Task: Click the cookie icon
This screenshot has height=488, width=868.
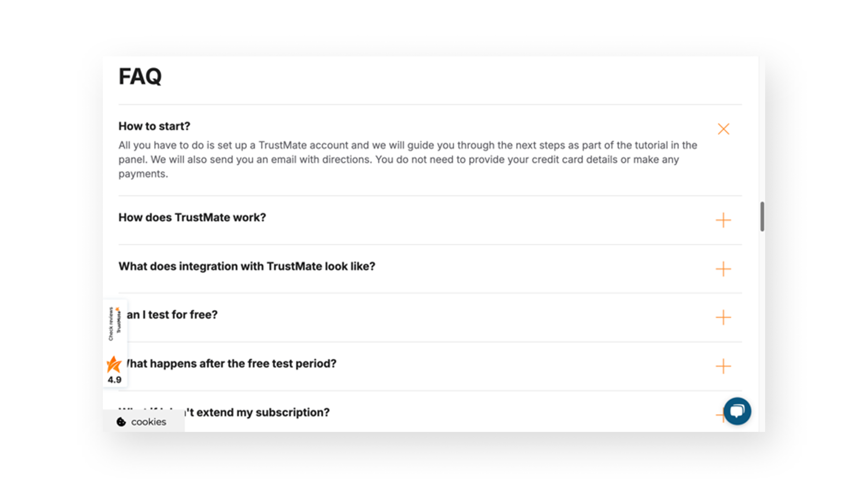Action: pyautogui.click(x=121, y=422)
